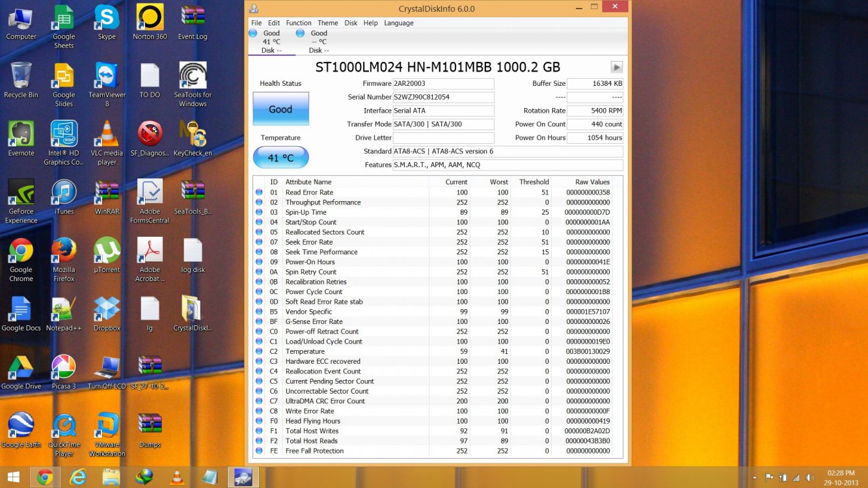Select the Turn Off LCD shortcut

coord(107,372)
